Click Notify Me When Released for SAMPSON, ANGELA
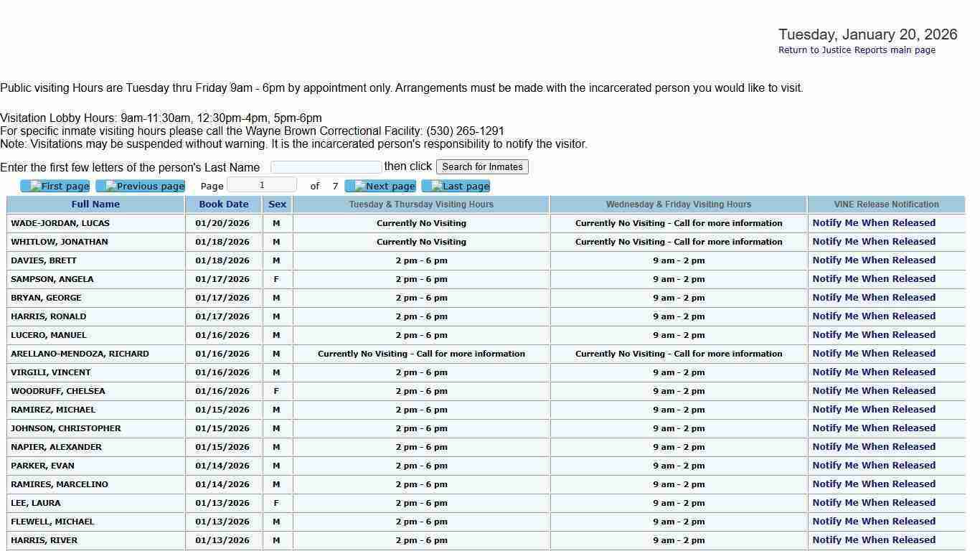Image resolution: width=980 pixels, height=551 pixels. point(874,279)
